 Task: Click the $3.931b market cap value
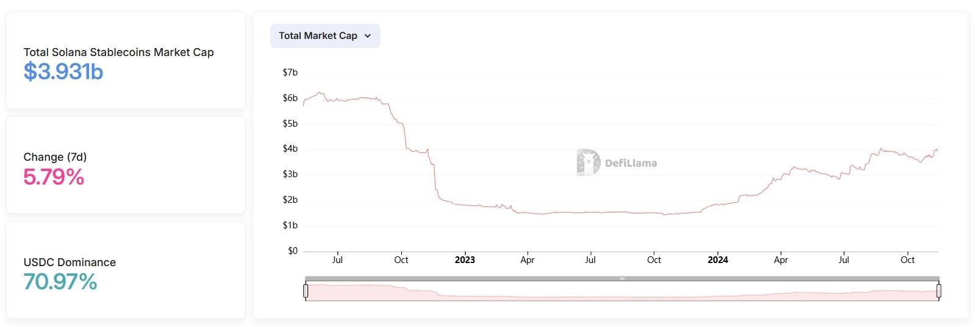(63, 72)
